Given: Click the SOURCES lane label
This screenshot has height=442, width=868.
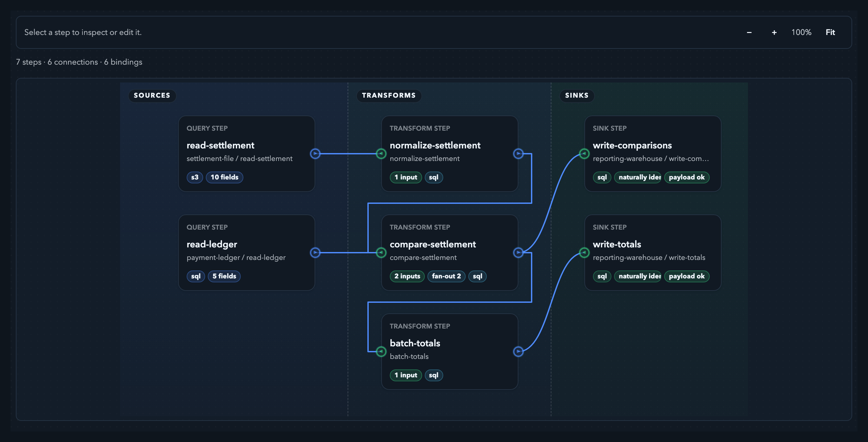Looking at the screenshot, I should pos(152,95).
